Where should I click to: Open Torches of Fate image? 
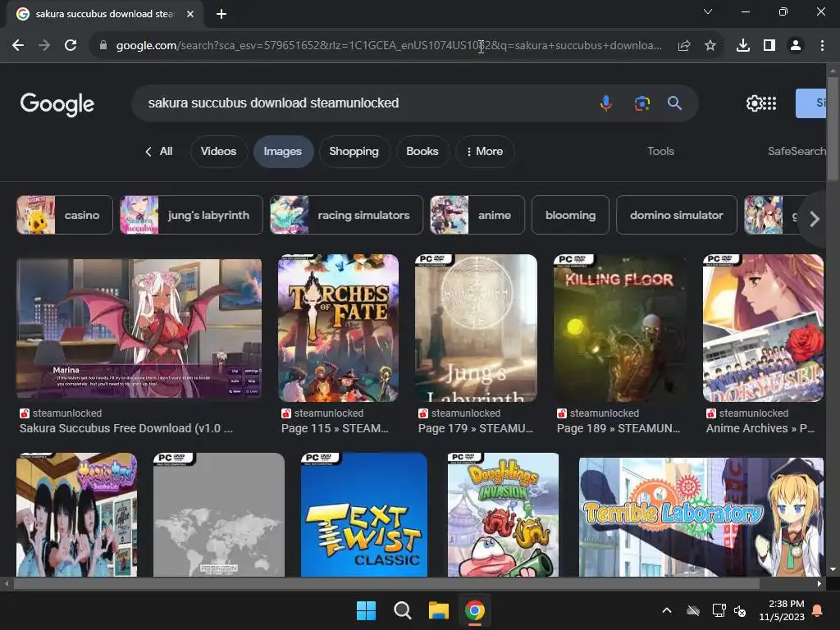click(x=338, y=328)
